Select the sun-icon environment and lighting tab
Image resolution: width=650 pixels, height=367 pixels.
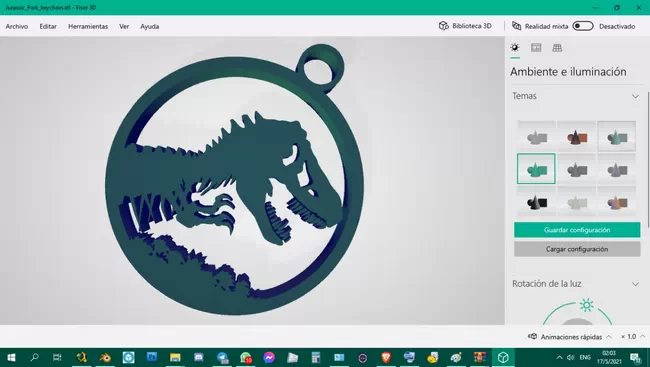click(x=515, y=47)
